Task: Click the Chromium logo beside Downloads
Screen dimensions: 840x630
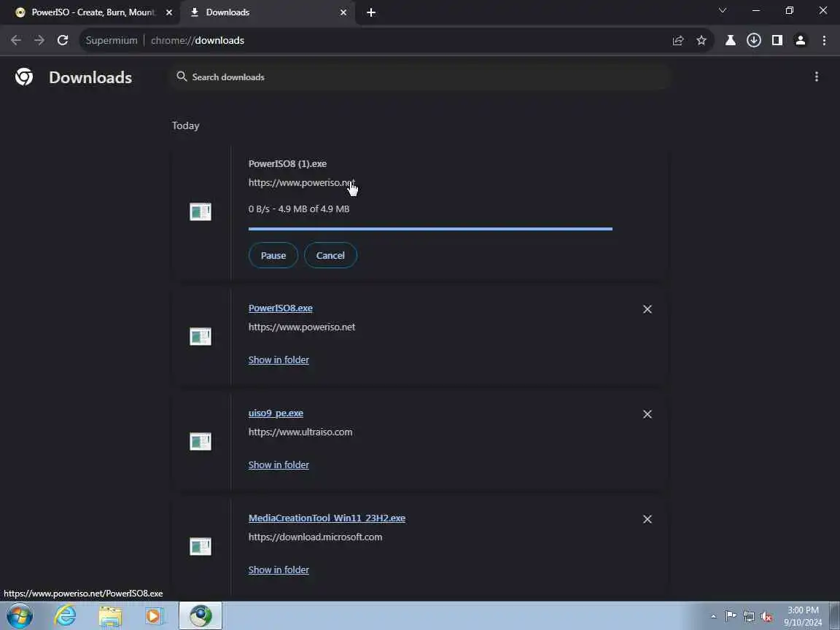Action: coord(23,77)
